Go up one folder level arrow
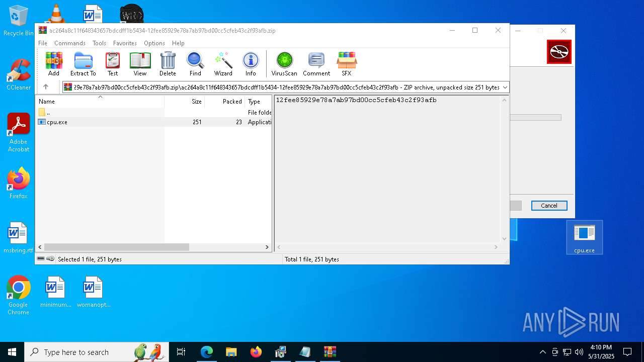The image size is (644, 362). [46, 87]
